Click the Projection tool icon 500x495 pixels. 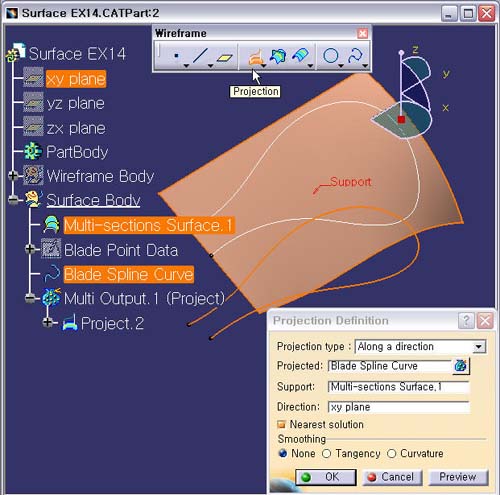coord(255,57)
